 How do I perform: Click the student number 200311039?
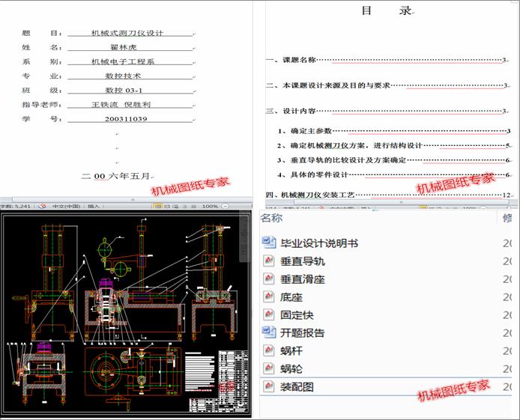[x=126, y=118]
